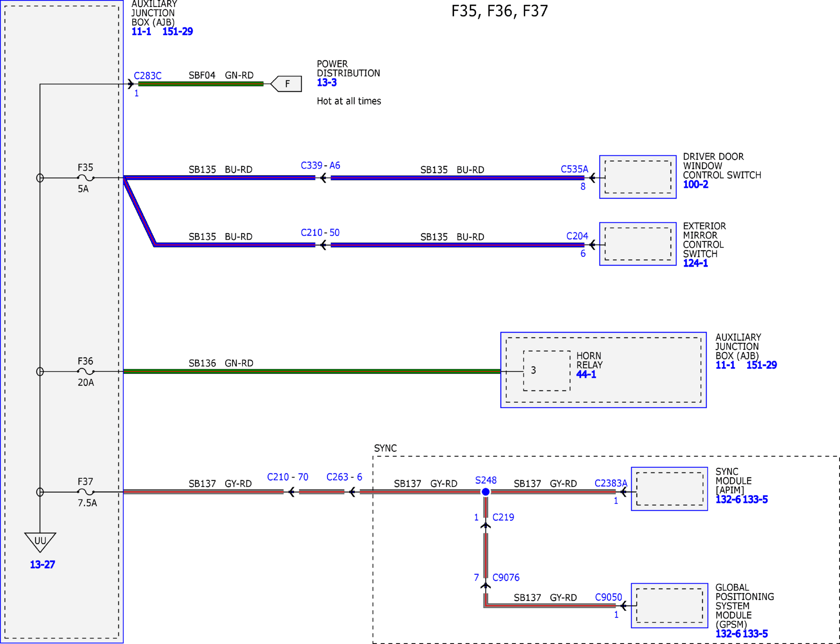Open the 100-2 Driver Door Window Control Switch link
The width and height of the screenshot is (840, 644).
(x=695, y=184)
